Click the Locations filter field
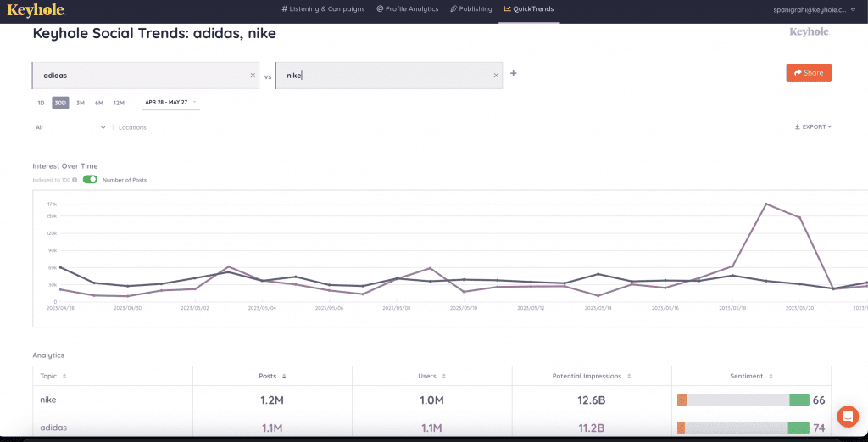The image size is (868, 442). (133, 127)
